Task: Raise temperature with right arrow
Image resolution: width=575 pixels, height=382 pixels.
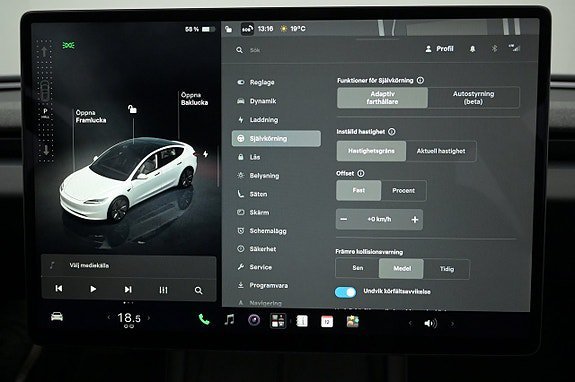Action: tap(149, 318)
